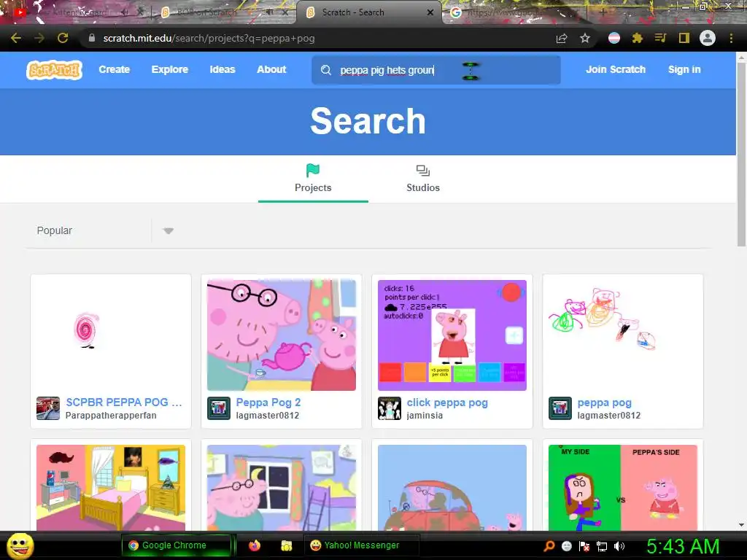
Task: Click the click peppa pog thumbnail
Action: point(452,335)
